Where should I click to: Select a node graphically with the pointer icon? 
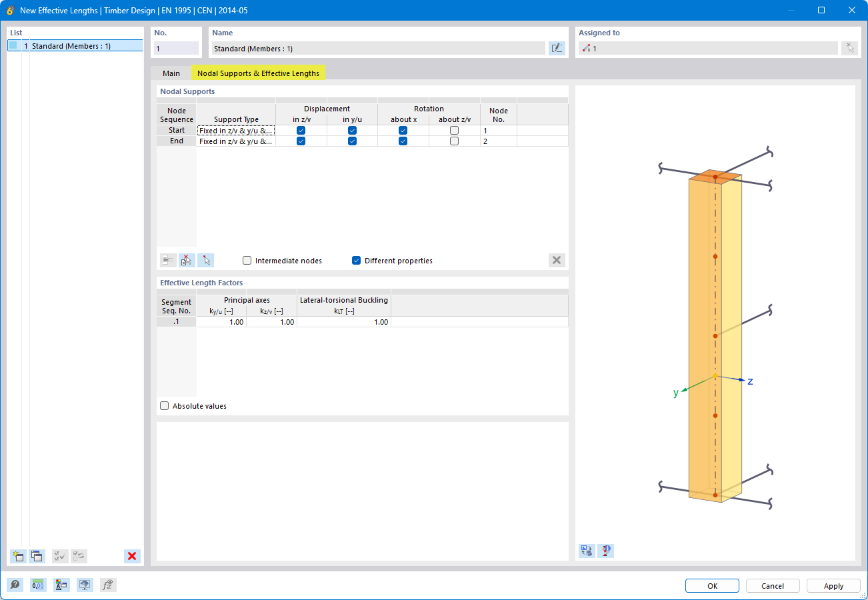click(206, 260)
